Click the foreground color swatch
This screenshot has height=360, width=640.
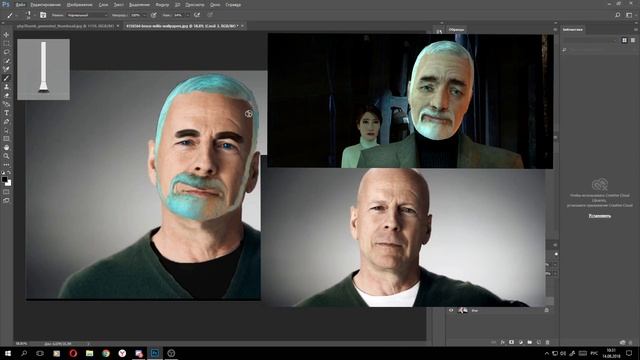point(4,180)
